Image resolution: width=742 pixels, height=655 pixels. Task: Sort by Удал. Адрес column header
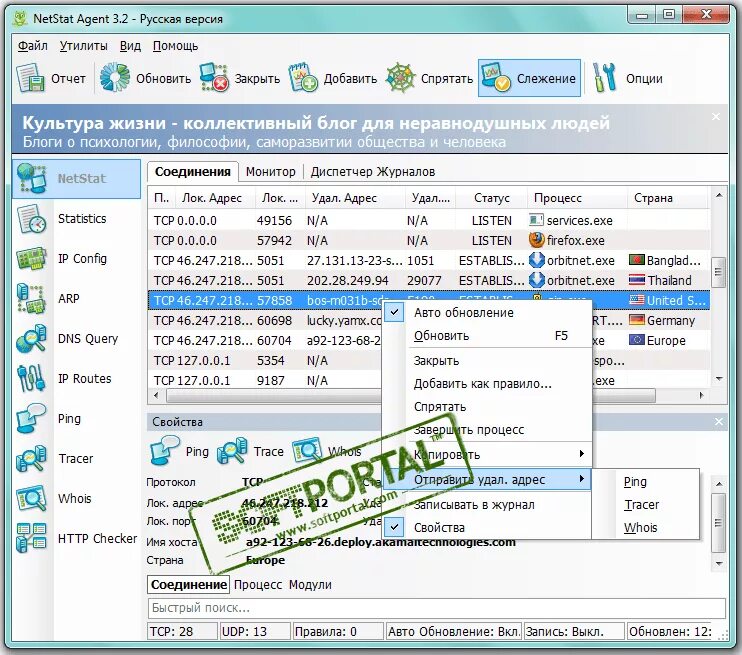[355, 198]
